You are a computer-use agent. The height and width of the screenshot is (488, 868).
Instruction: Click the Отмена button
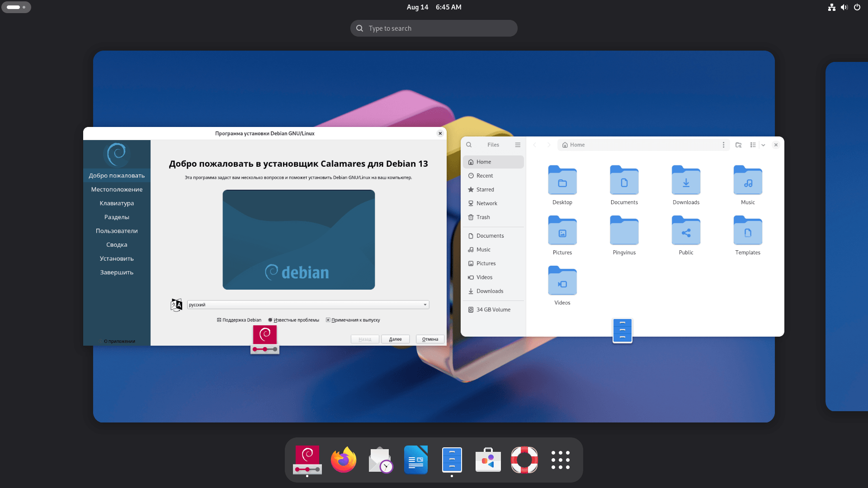click(430, 339)
